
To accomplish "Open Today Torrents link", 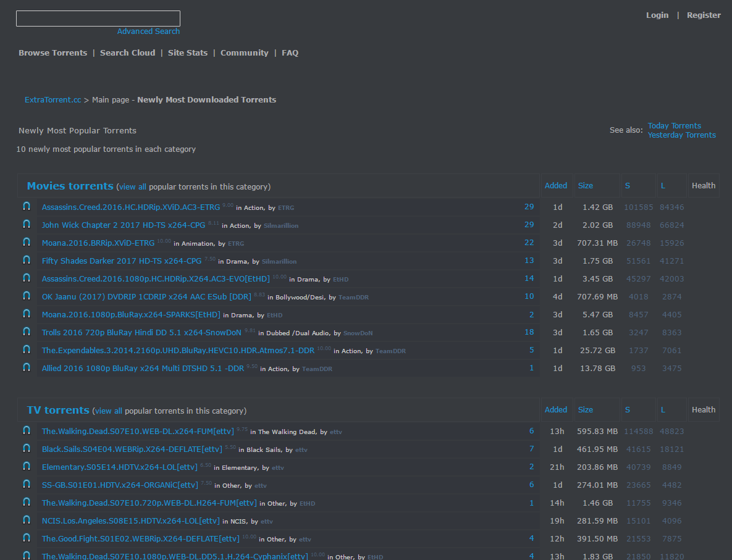I will click(674, 126).
